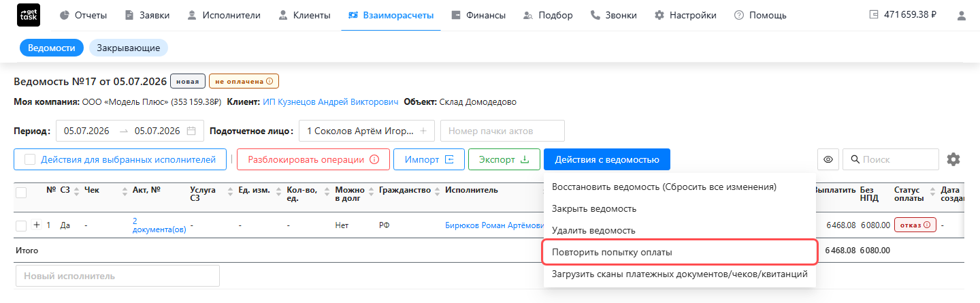The image size is (980, 303).
Task: Open the Подбор menu
Action: 548,15
